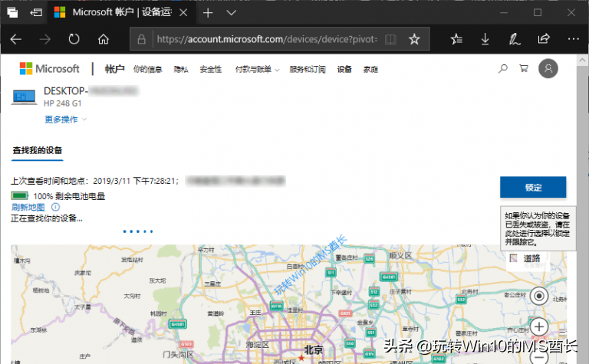This screenshot has width=589, height=364.
Task: Open the favorites hub icon
Action: tap(456, 39)
